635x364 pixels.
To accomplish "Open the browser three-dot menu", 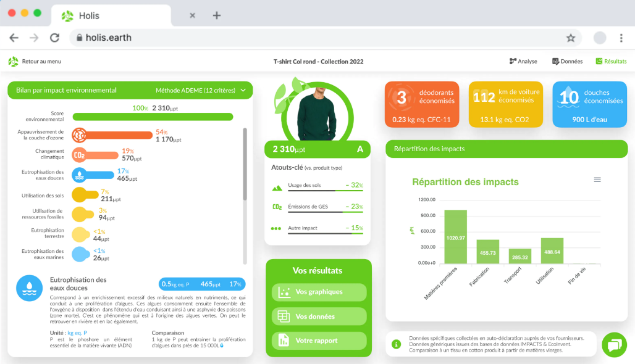I will pyautogui.click(x=621, y=38).
